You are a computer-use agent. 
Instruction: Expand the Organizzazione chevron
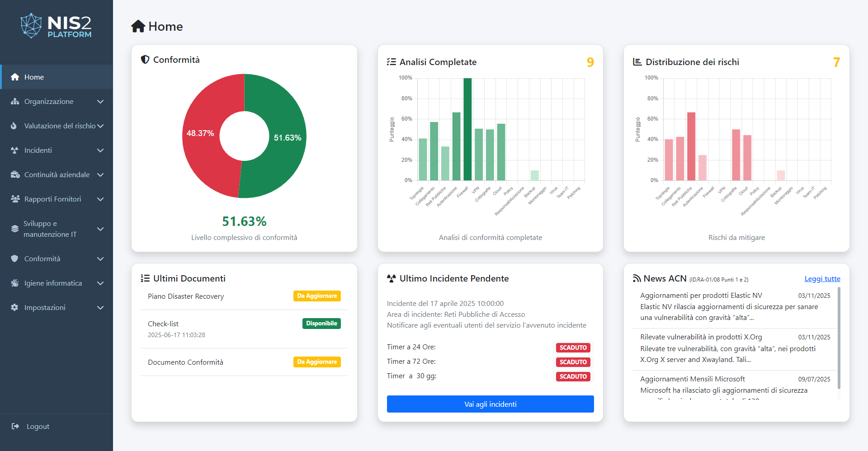point(100,102)
